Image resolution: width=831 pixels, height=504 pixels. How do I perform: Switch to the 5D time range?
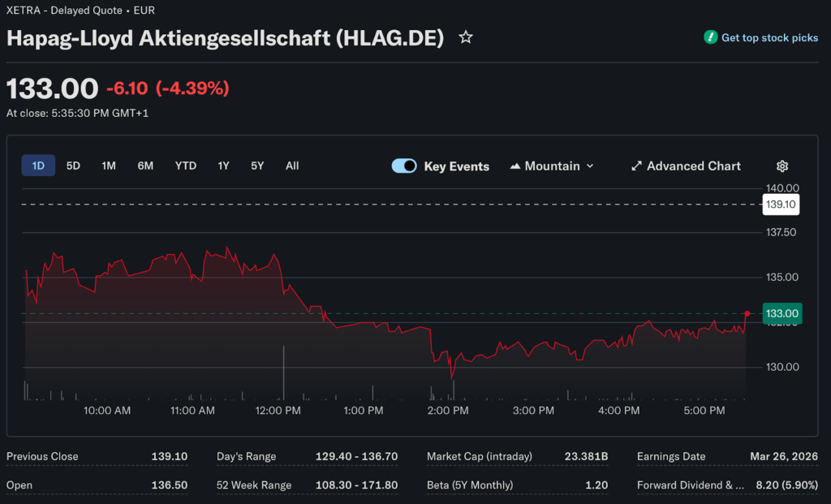[x=73, y=166]
